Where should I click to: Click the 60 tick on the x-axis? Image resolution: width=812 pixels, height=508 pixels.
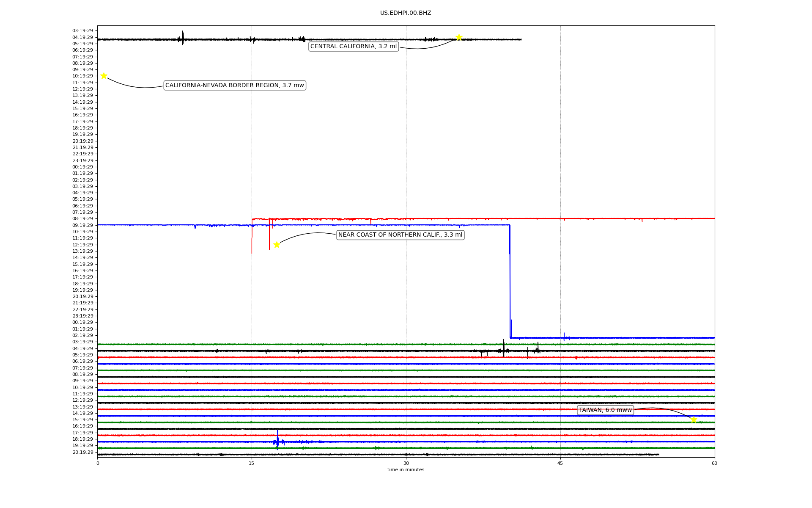714,463
